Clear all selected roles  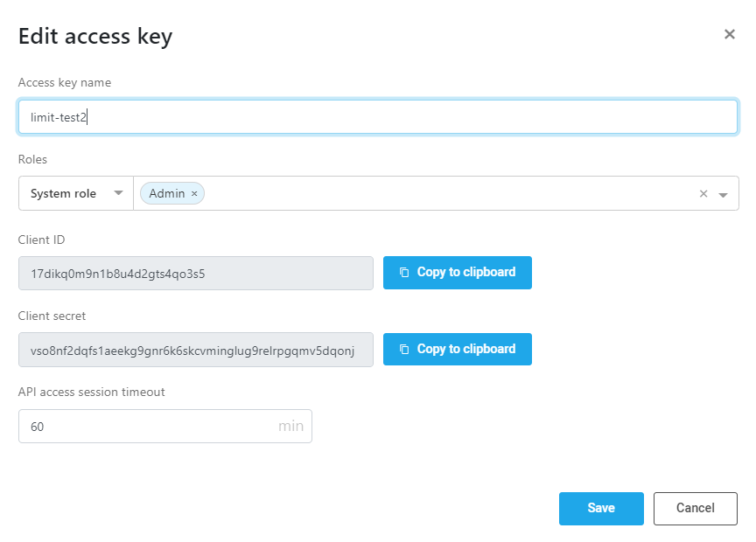pos(703,194)
